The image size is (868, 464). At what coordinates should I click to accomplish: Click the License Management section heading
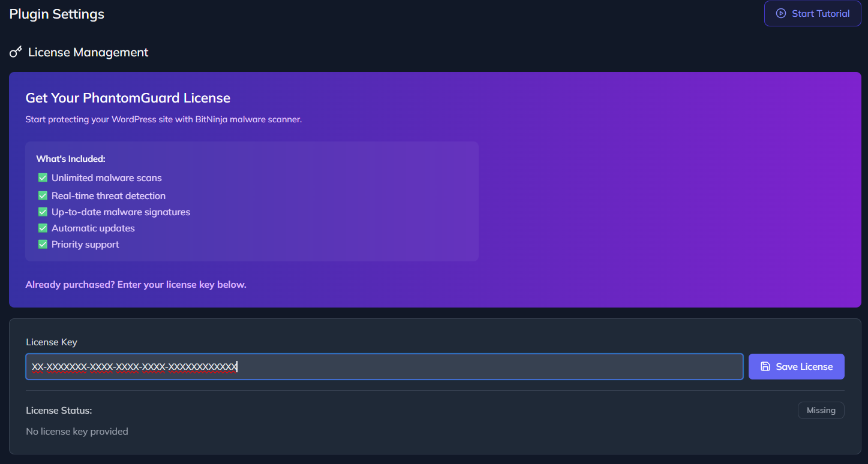tap(88, 52)
